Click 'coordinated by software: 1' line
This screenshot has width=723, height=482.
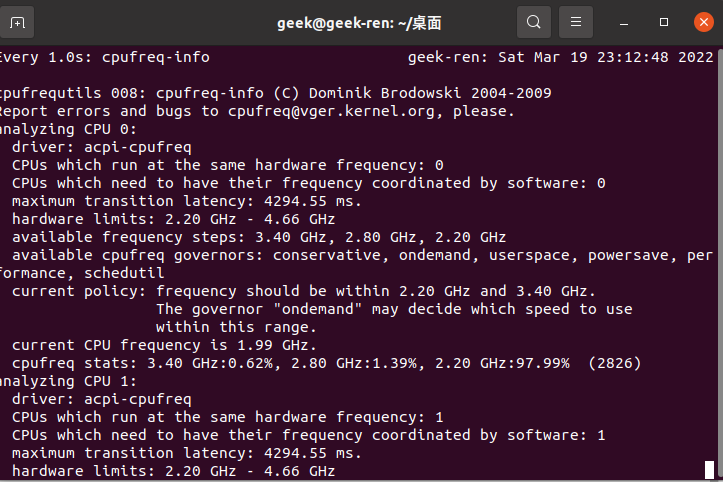(308, 435)
